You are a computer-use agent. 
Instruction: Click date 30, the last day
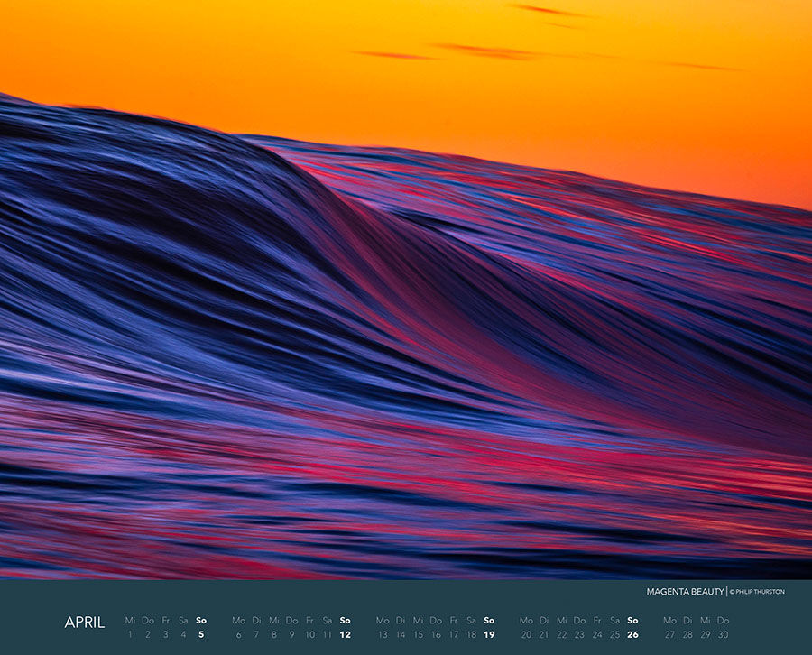[723, 634]
